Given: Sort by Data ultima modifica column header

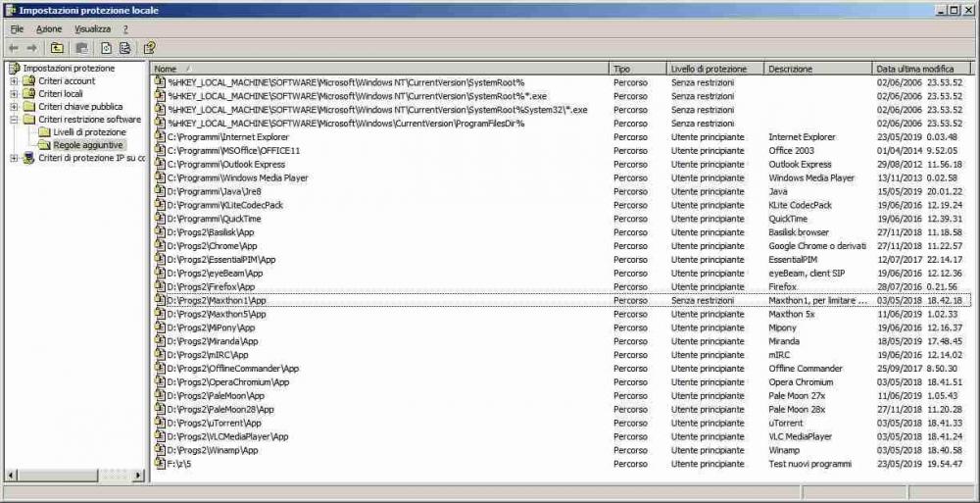Looking at the screenshot, I should [x=922, y=69].
